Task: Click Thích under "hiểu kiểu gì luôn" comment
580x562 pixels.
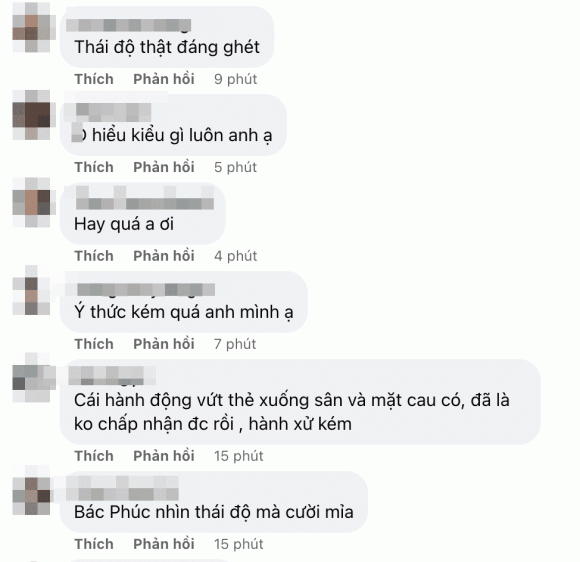Action: (x=94, y=167)
